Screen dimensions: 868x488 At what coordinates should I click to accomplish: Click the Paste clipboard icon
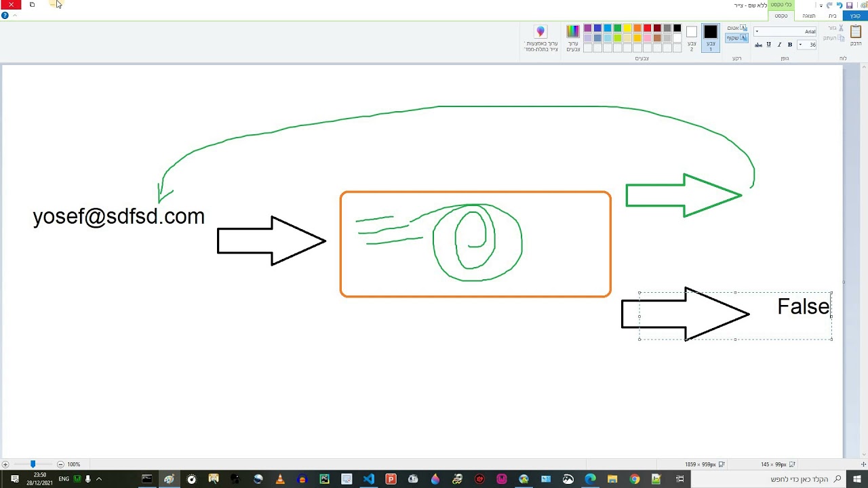(x=856, y=33)
